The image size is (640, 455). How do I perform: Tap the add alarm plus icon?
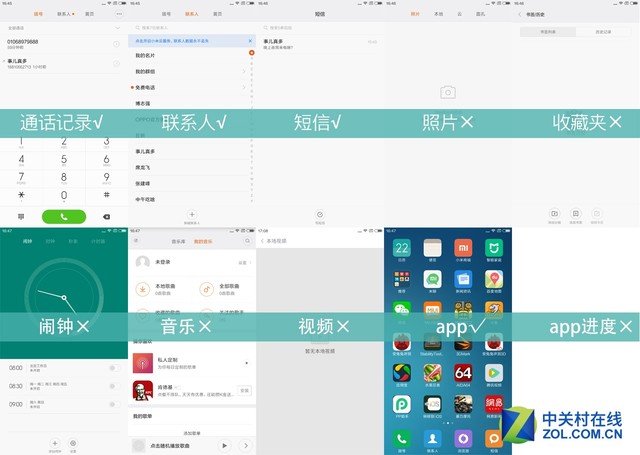click(x=55, y=443)
